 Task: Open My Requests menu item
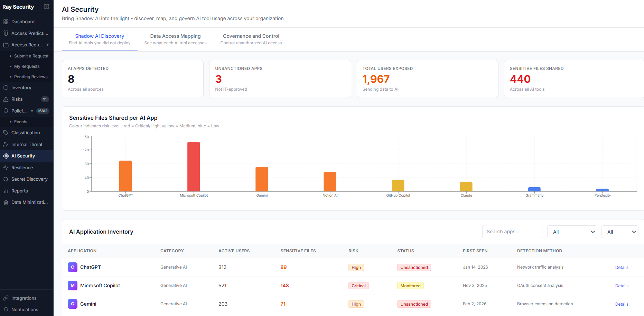pos(27,66)
